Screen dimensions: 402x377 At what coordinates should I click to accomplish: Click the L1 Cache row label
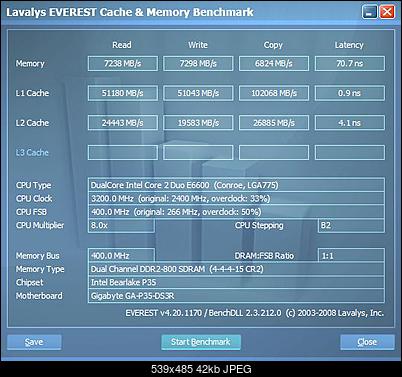pos(32,93)
